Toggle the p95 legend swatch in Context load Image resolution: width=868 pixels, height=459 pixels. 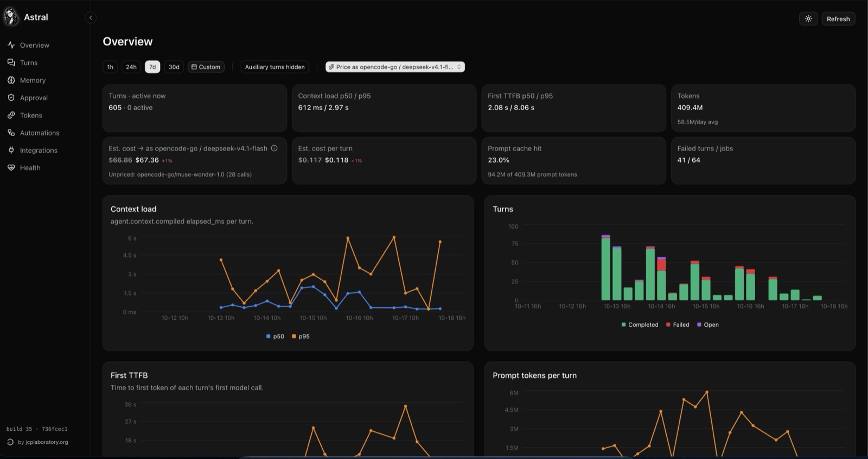(294, 336)
